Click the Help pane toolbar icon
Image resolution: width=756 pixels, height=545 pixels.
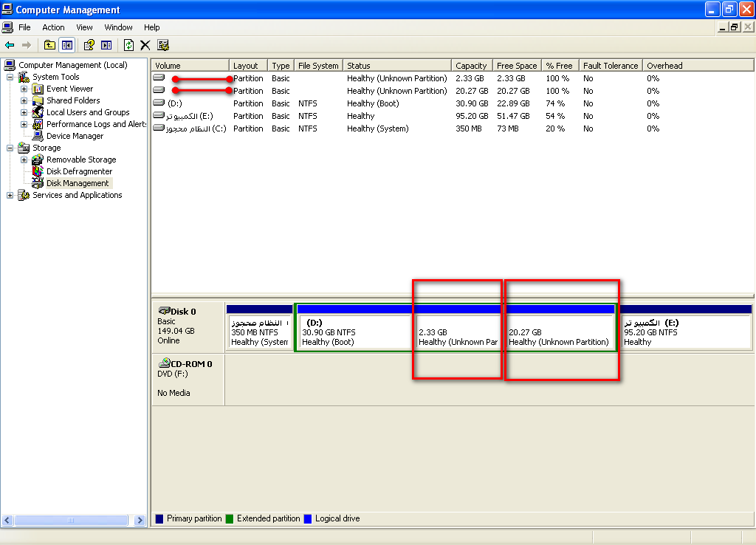point(106,45)
